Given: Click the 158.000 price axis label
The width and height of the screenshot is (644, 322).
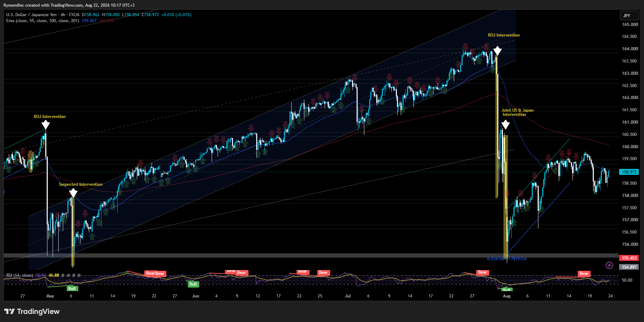Looking at the screenshot, I should tap(630, 196).
